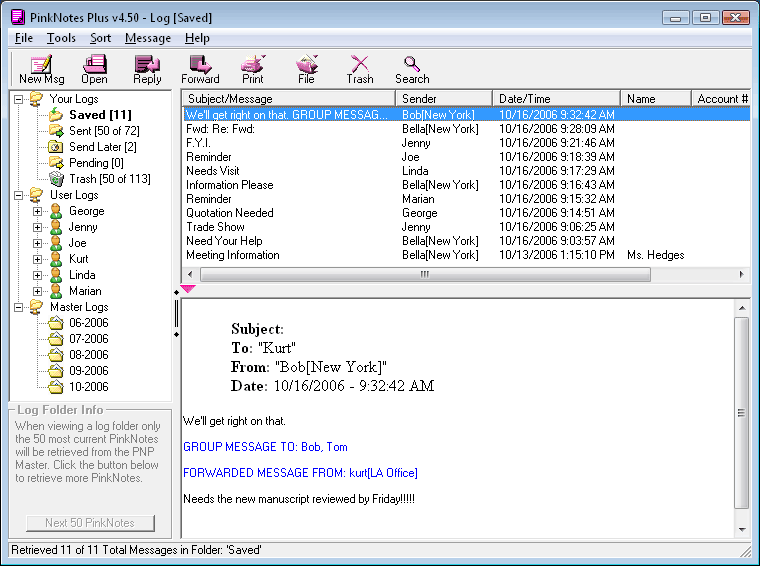
Task: Select the "Trade Show" message row
Action: pos(466,227)
